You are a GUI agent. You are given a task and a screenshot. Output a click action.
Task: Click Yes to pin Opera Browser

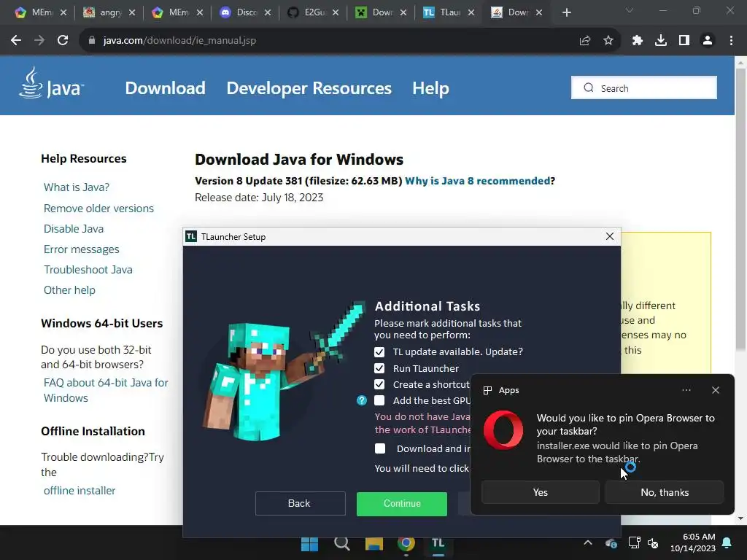(x=541, y=492)
